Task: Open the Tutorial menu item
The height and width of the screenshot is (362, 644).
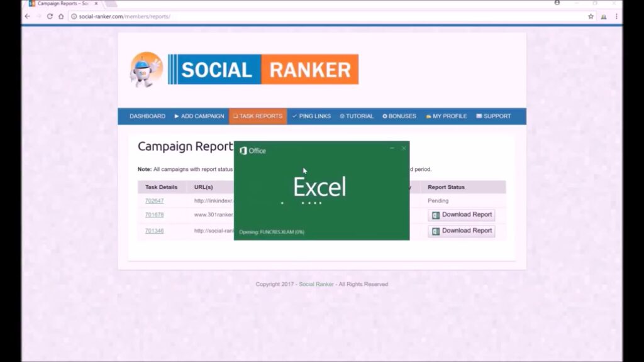Action: 357,116
